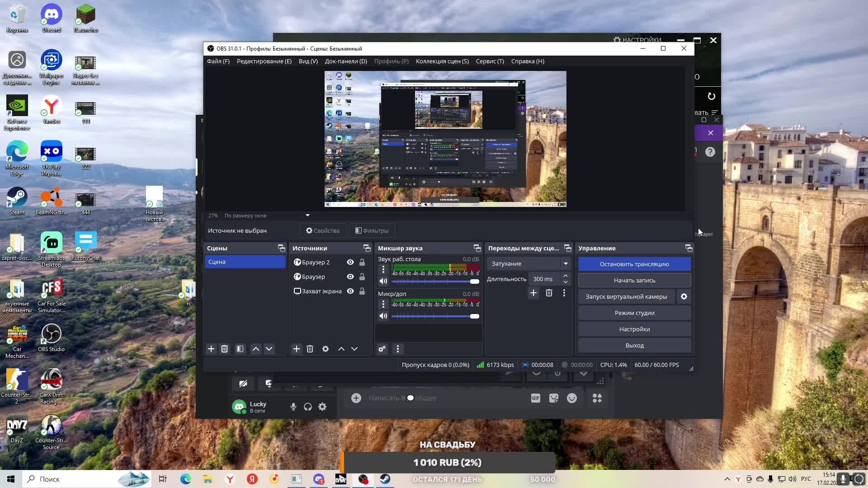Screen dimensions: 868x488
Task: Open options dots for Звук раб. стола
Action: (383, 269)
